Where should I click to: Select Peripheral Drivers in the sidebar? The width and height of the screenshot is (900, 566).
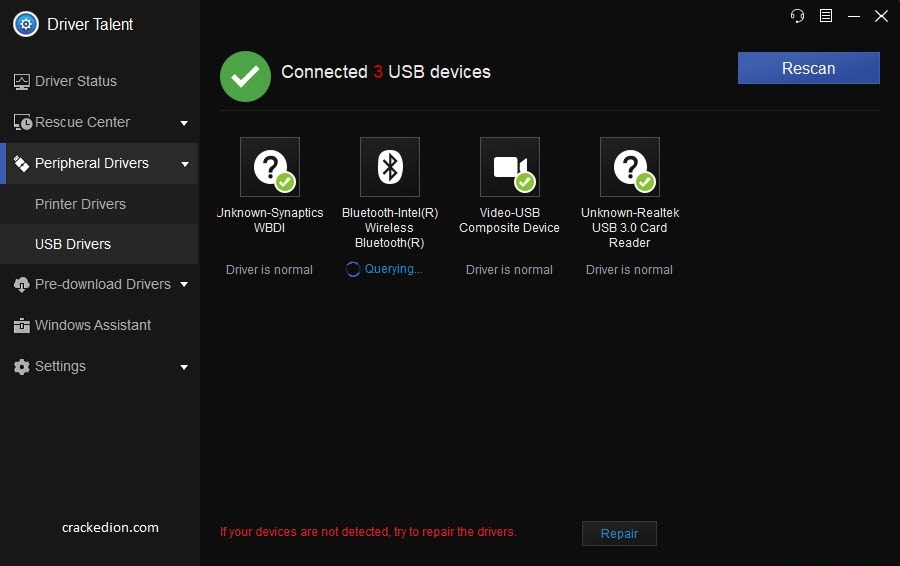coord(99,164)
